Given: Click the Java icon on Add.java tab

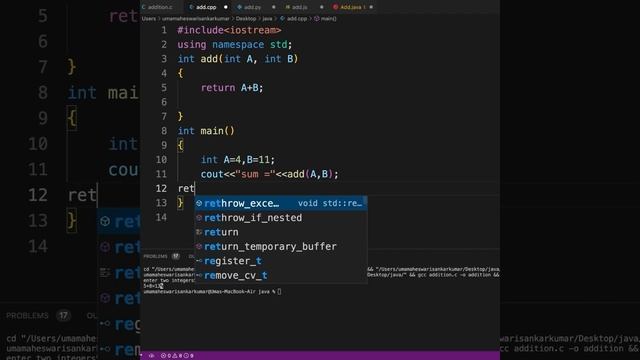Looking at the screenshot, I should pyautogui.click(x=336, y=7).
